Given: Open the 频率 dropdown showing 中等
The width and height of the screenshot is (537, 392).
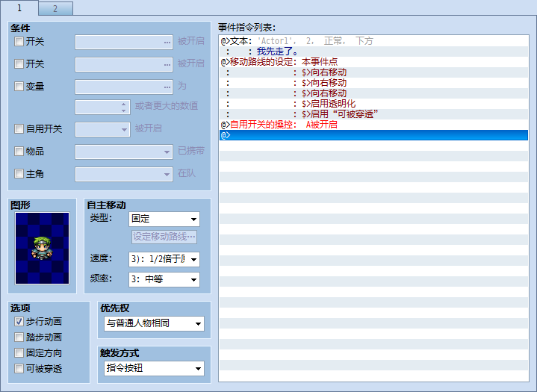Looking at the screenshot, I should (164, 280).
